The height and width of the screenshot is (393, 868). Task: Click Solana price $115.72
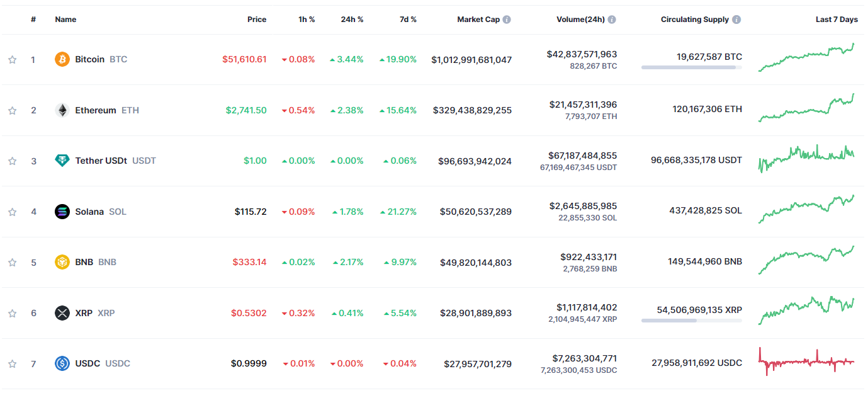point(251,212)
